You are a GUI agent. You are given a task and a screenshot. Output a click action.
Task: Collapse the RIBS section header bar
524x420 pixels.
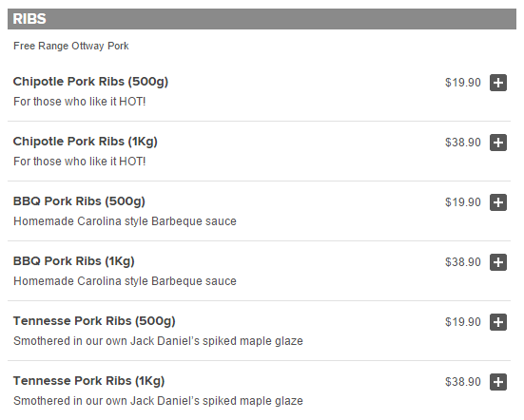point(262,19)
